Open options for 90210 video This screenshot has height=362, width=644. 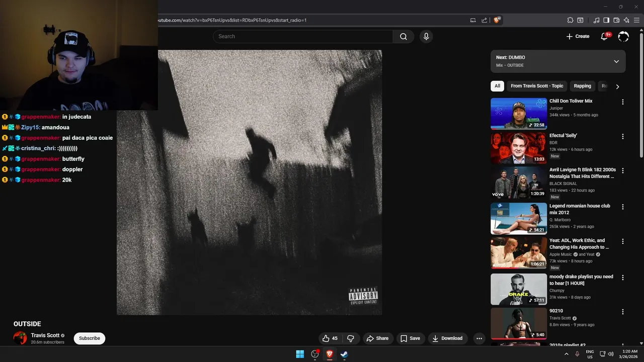pos(622,312)
